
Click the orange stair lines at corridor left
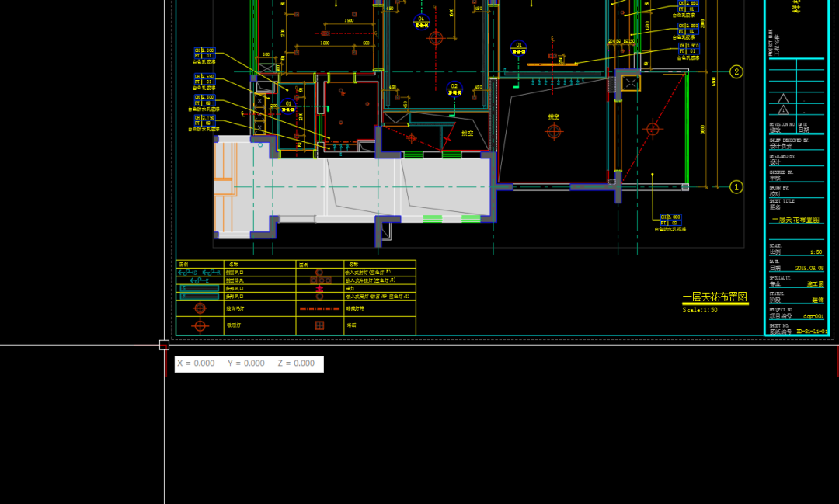click(x=225, y=186)
